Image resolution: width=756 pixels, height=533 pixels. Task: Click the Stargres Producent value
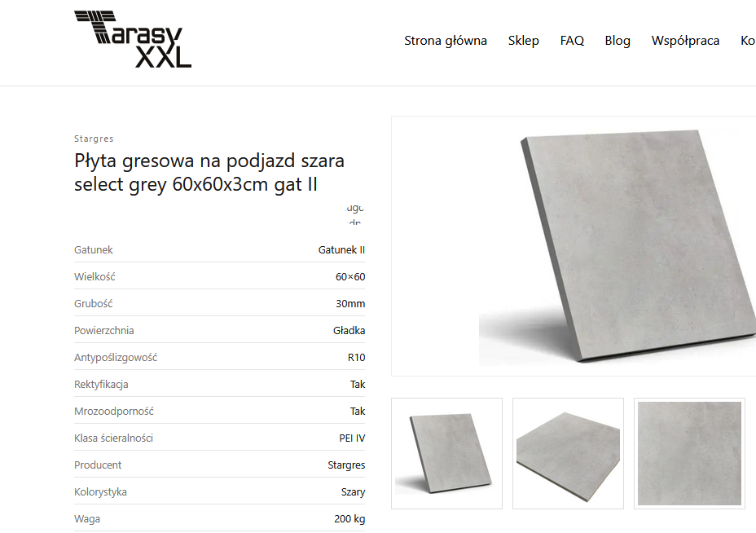(346, 465)
